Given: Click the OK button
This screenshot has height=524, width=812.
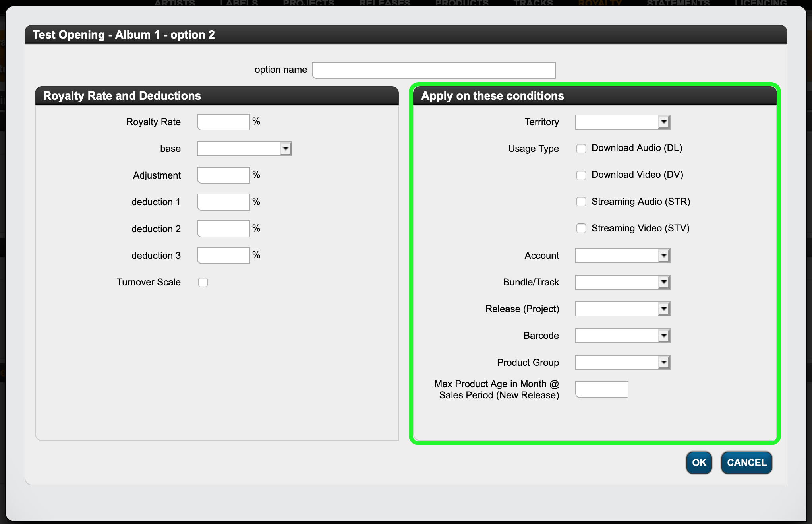Looking at the screenshot, I should coord(699,462).
